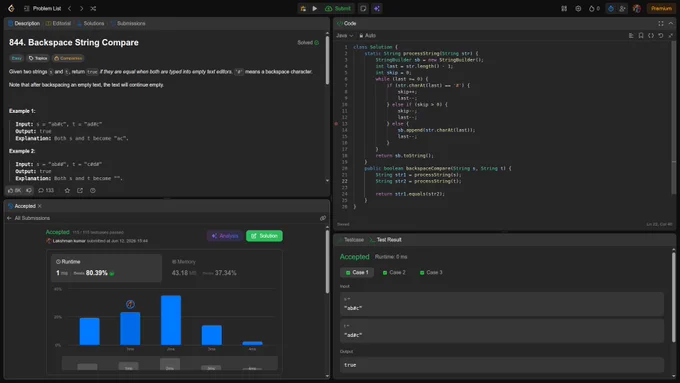The image size is (680, 383).
Task: Close the Accepted submission tab
Action: tap(39, 206)
